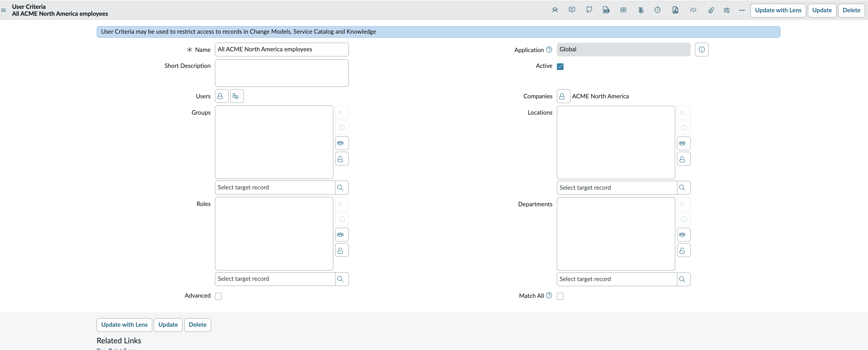Screen dimensions: 868x350
Task: Click the Departments info preview icon
Action: click(683, 220)
